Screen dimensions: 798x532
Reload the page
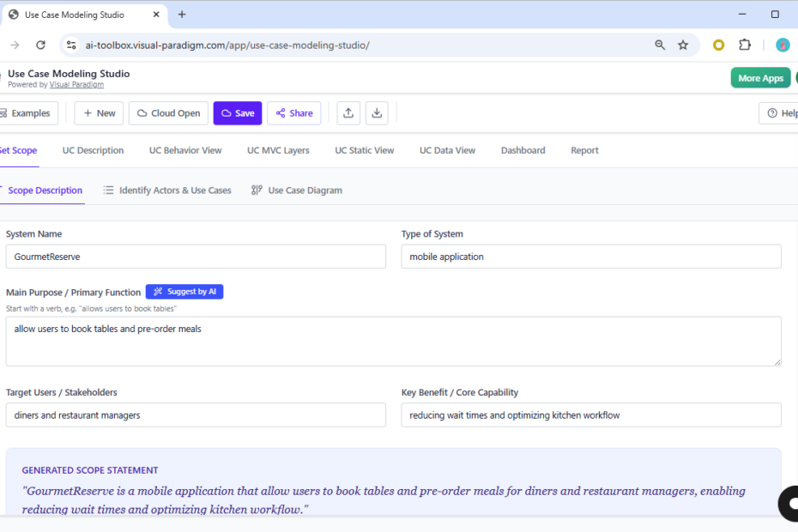(x=40, y=44)
